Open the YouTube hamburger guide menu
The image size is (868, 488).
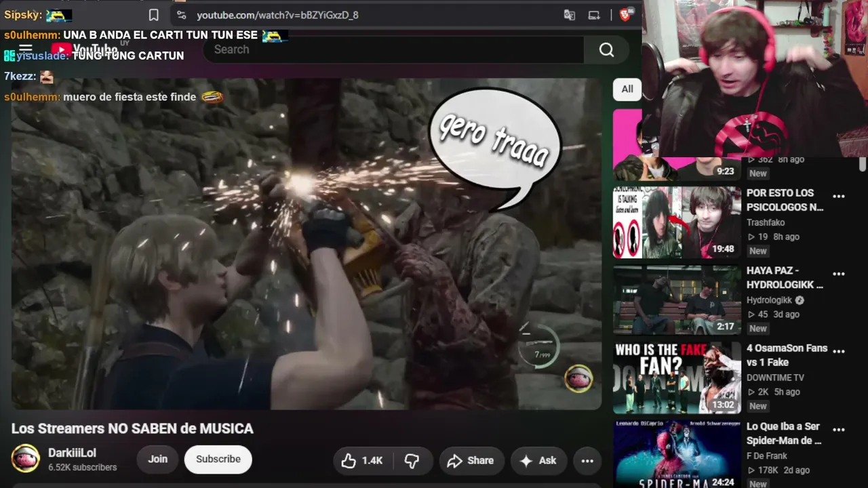26,49
